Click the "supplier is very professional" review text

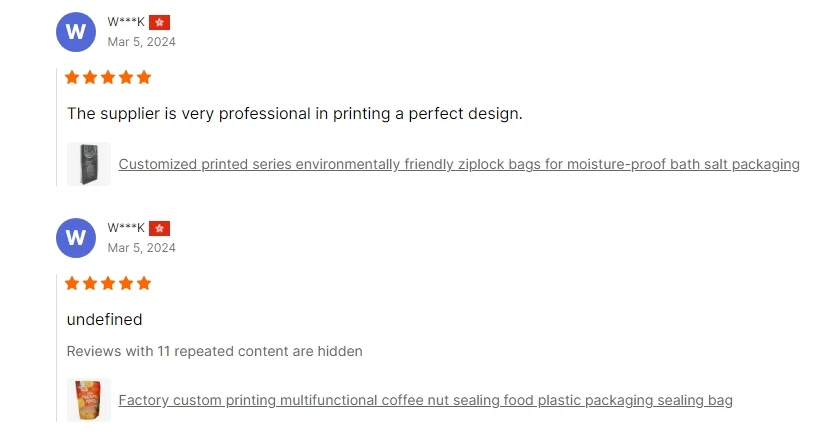[294, 114]
